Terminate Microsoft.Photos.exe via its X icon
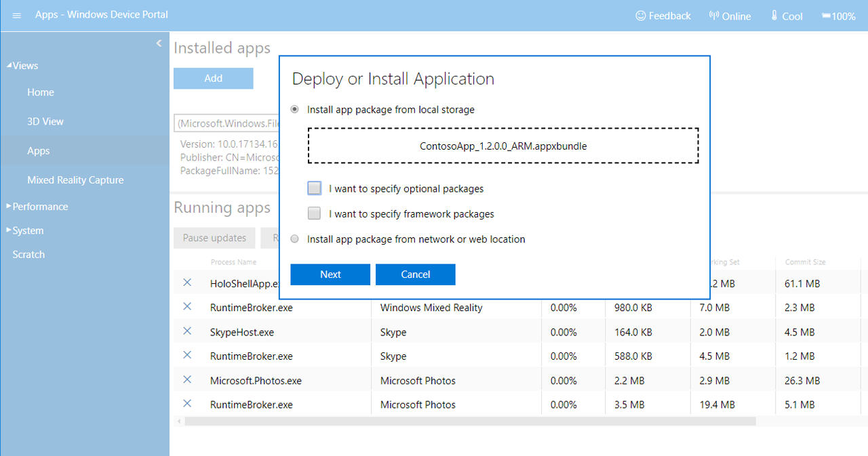Image resolution: width=868 pixels, height=456 pixels. pyautogui.click(x=187, y=379)
